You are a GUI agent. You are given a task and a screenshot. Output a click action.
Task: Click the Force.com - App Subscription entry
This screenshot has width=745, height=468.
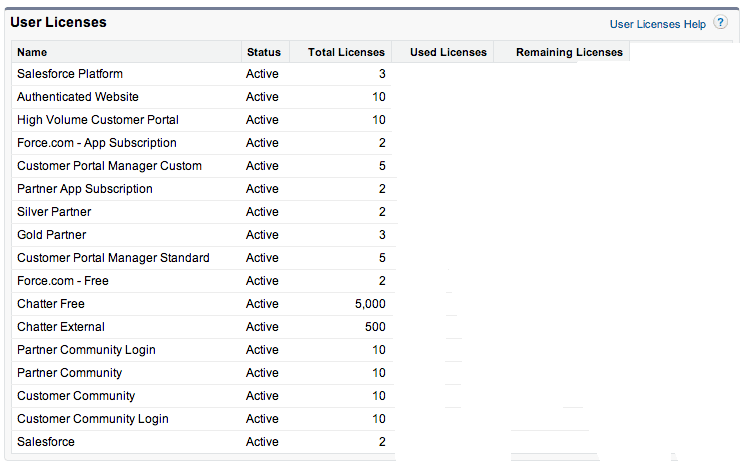pos(97,143)
